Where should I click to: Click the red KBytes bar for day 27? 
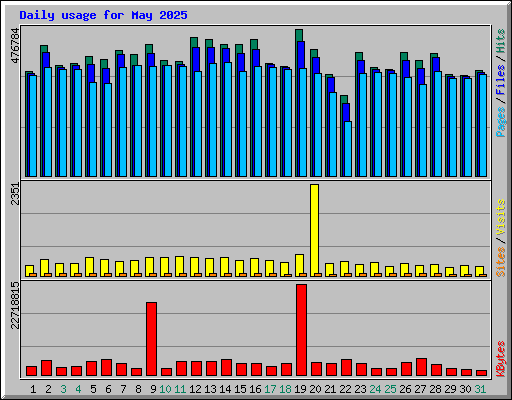[x=421, y=367]
